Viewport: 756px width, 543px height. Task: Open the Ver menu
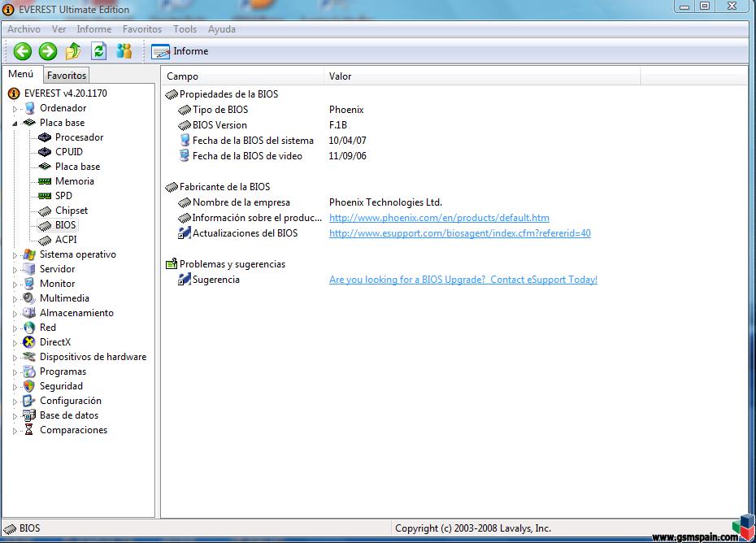point(59,29)
